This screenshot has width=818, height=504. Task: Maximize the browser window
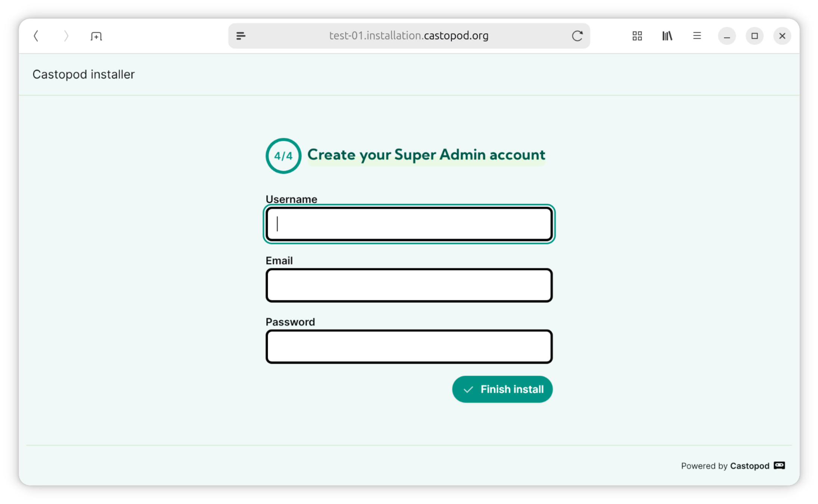click(x=754, y=36)
